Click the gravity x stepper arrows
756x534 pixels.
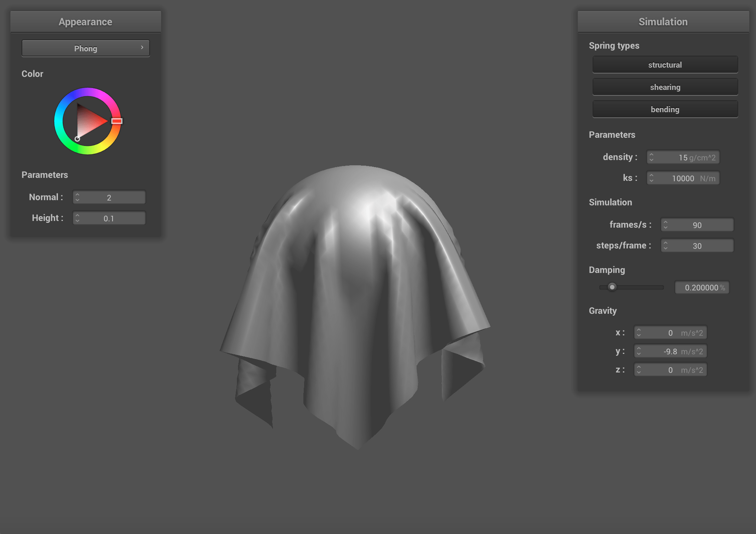639,333
